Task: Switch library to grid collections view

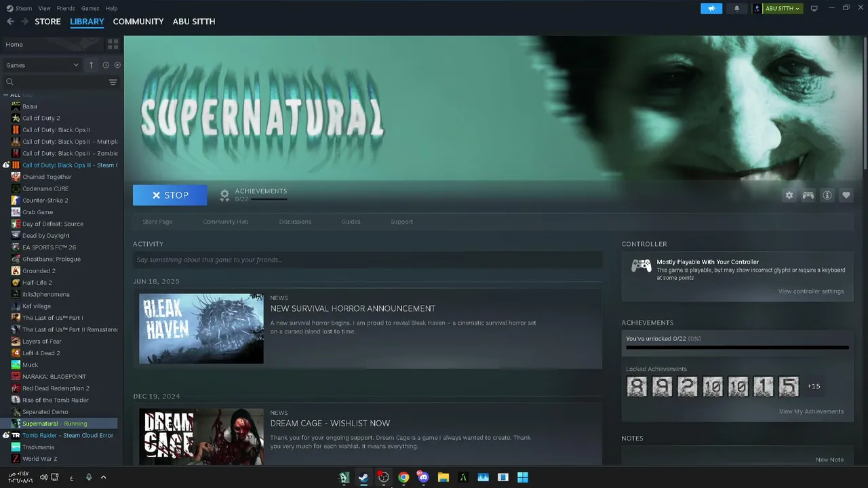Action: pyautogui.click(x=113, y=44)
